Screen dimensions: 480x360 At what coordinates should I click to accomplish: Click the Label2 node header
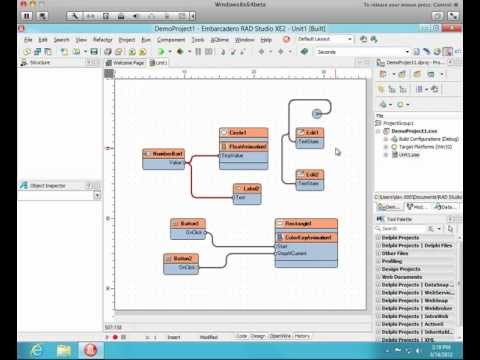tap(247, 189)
